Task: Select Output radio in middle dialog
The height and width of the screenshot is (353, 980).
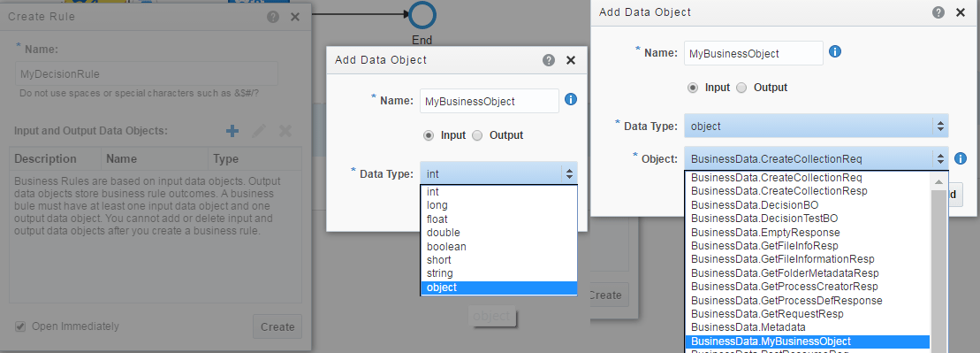Action: point(477,135)
